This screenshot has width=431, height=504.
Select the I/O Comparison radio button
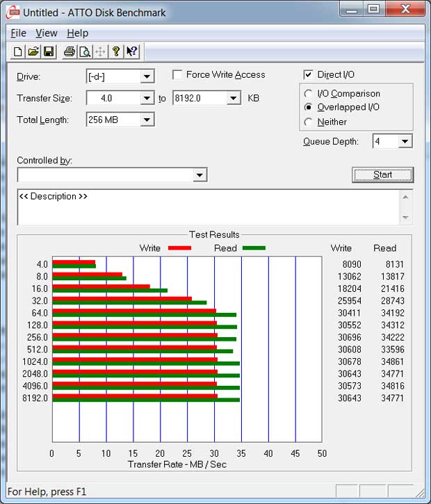point(309,94)
